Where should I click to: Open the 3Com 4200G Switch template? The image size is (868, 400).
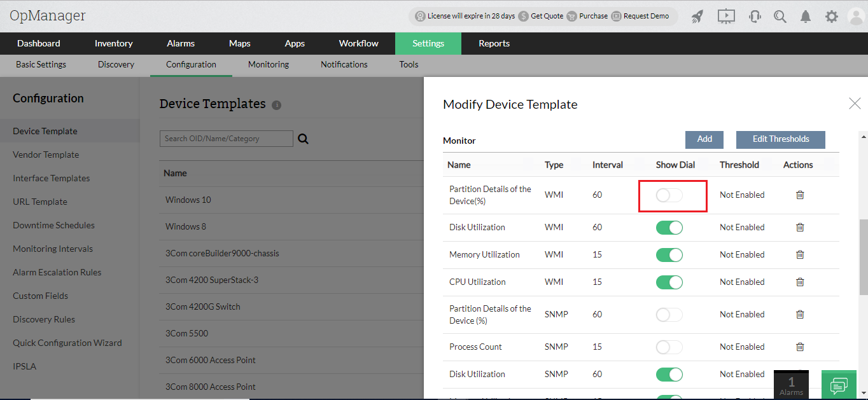tap(203, 307)
